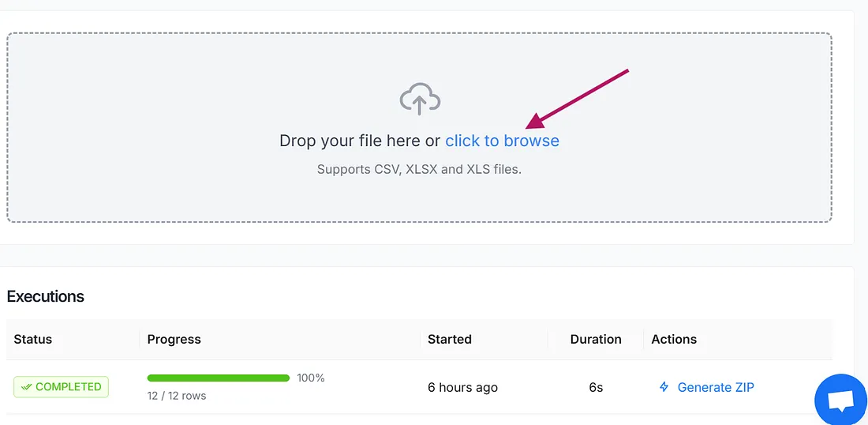Image resolution: width=868 pixels, height=425 pixels.
Task: Click the green execution progress bar
Action: [218, 378]
